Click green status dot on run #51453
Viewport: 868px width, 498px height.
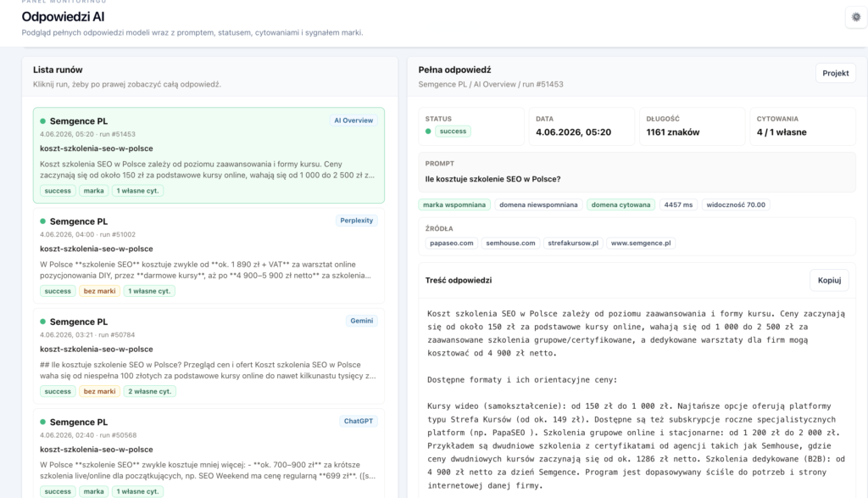[x=42, y=120]
